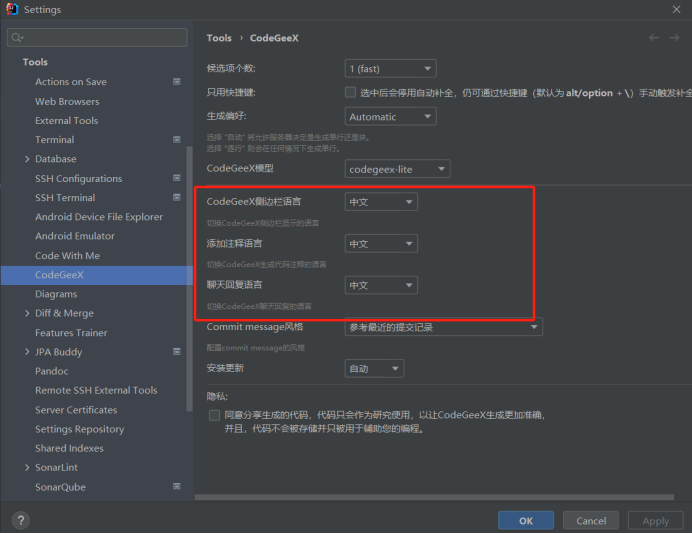Click the Cancel button
The image size is (692, 534).
[591, 521]
